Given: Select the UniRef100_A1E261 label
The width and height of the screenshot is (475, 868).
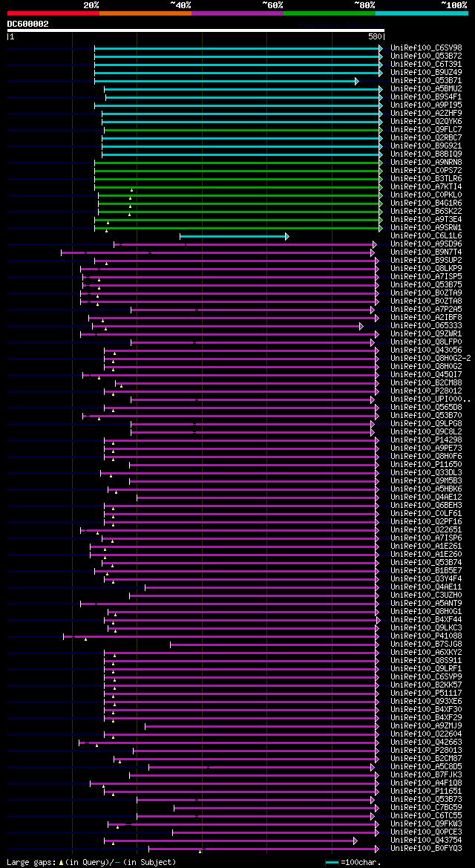Looking at the screenshot, I should point(426,546).
